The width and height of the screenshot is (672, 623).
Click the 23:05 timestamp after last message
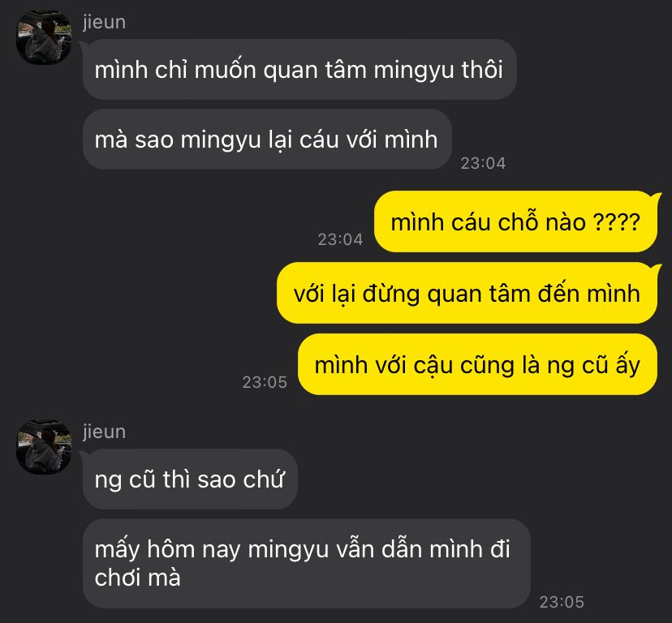coord(562,602)
